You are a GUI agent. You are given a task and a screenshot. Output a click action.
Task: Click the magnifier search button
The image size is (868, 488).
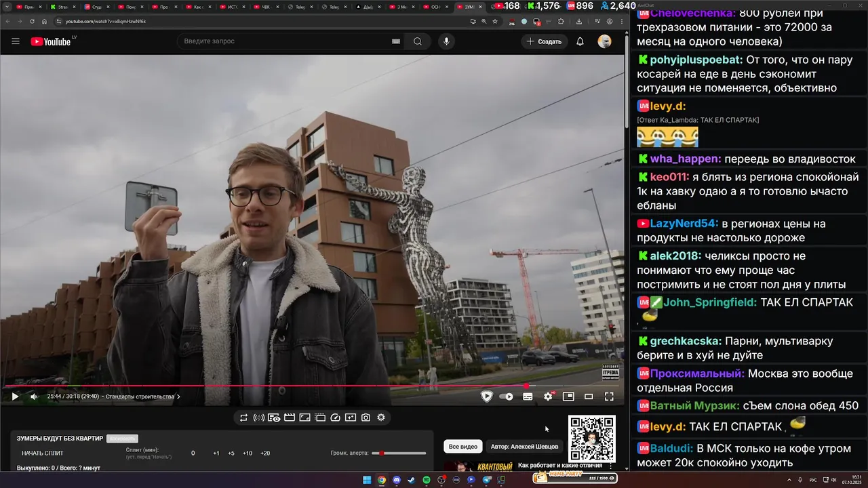pyautogui.click(x=418, y=41)
